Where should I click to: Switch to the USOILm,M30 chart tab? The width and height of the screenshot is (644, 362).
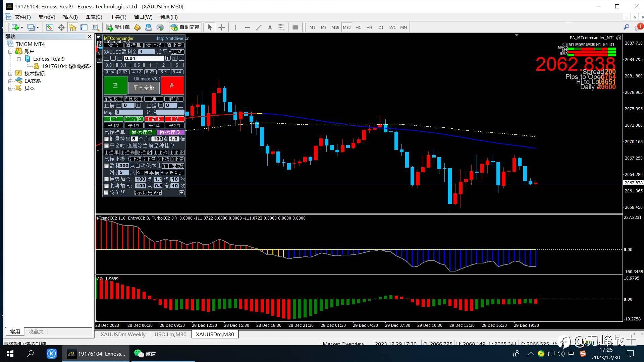click(x=170, y=335)
